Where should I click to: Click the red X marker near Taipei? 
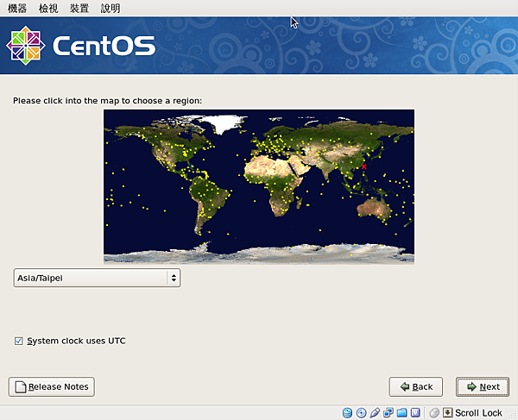363,166
